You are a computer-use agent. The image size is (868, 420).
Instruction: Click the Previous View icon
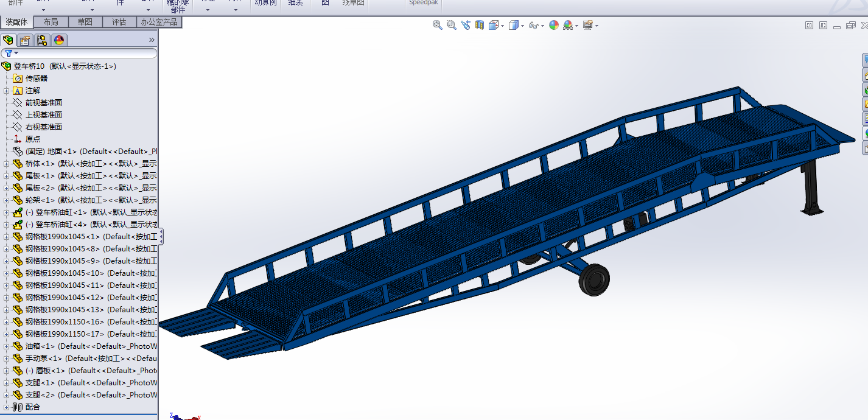[x=466, y=25]
